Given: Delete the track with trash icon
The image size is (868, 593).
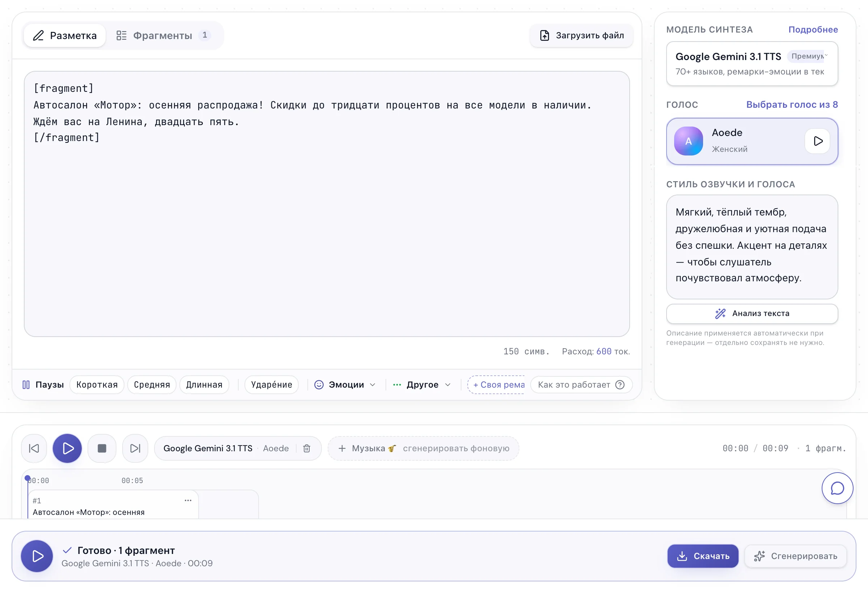Looking at the screenshot, I should pos(307,448).
